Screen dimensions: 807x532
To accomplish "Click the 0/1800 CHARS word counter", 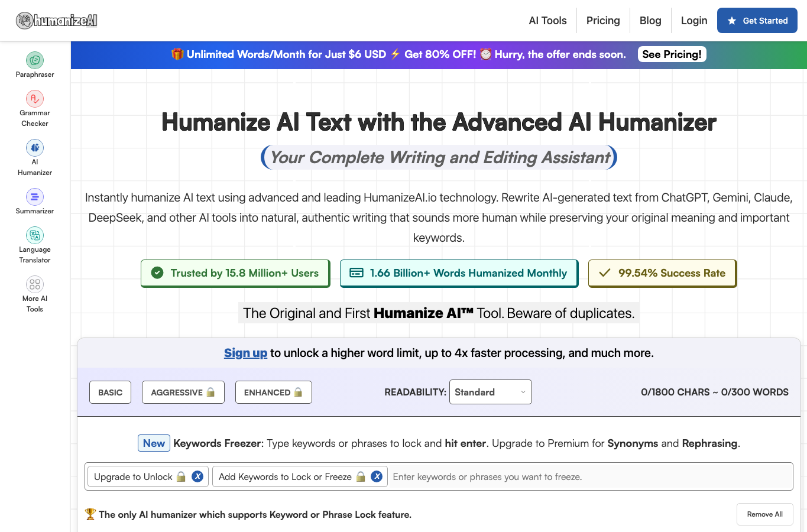I will [715, 392].
